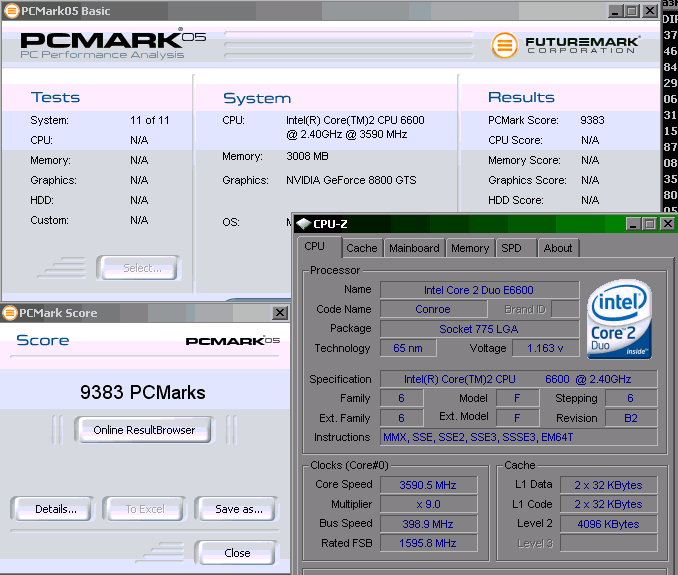Click the Save as... button
This screenshot has height=575, width=678.
point(237,509)
